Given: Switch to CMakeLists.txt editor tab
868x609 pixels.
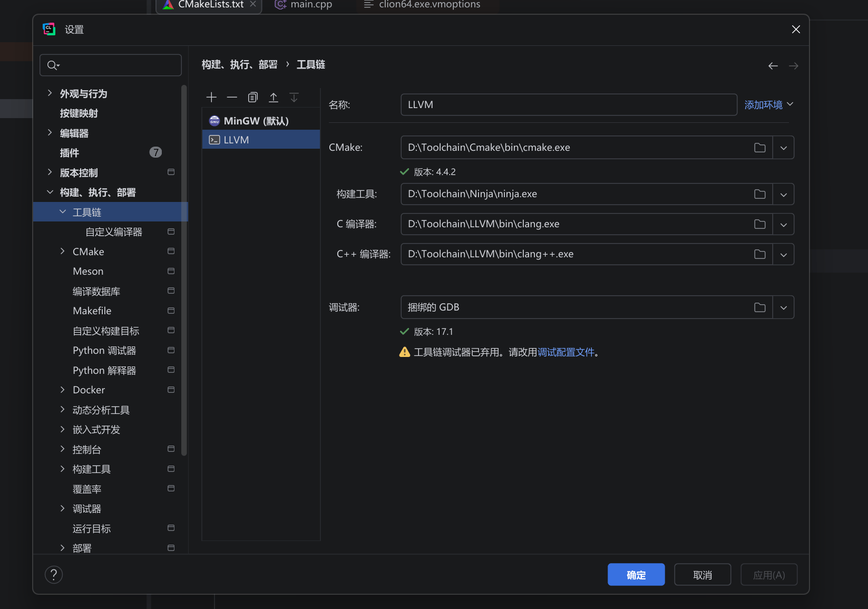Looking at the screenshot, I should coord(209,5).
